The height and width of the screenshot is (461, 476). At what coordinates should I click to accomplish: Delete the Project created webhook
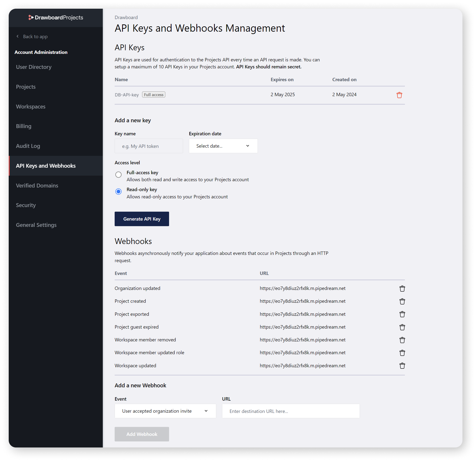[x=402, y=301]
